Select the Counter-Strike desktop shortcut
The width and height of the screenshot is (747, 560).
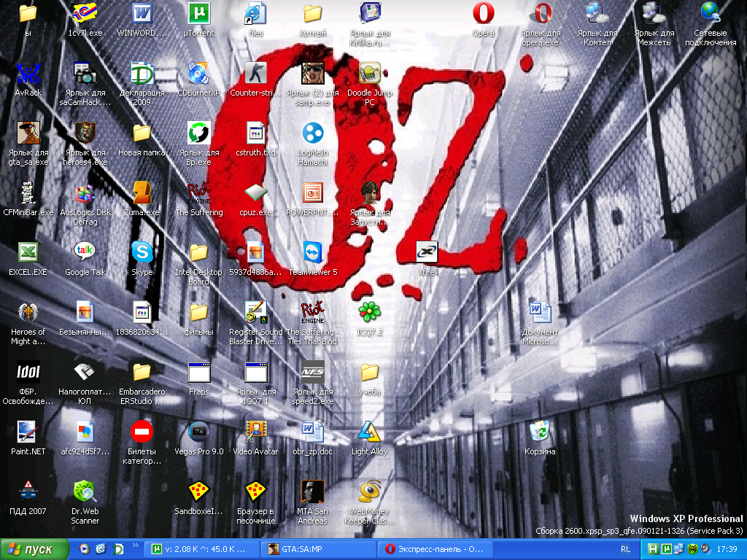[255, 79]
